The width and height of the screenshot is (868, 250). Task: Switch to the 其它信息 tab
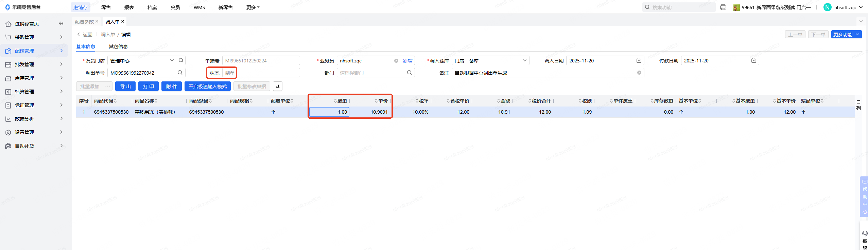coord(118,46)
